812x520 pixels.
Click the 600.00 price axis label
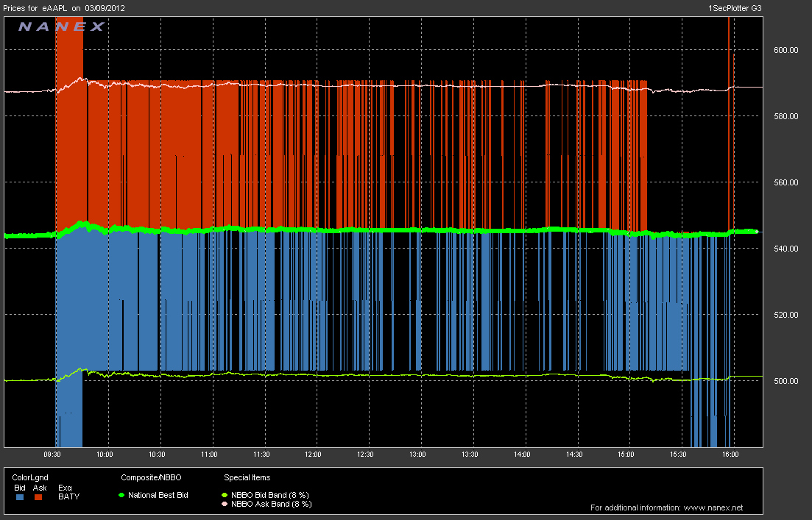click(x=785, y=50)
